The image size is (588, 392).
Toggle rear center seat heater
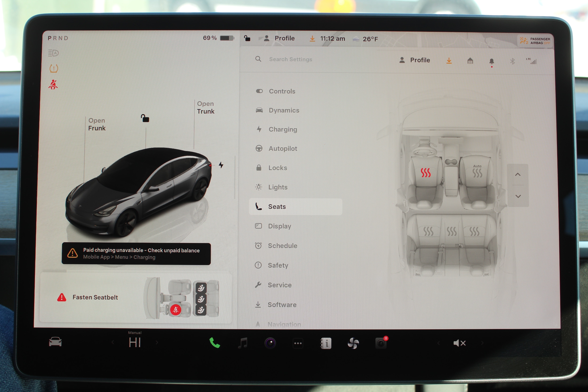[x=452, y=231]
